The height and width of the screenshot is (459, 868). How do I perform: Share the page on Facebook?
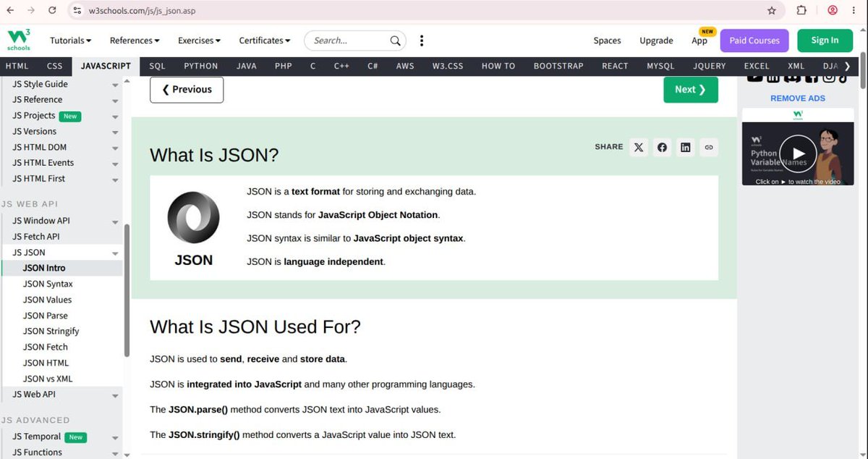click(x=662, y=147)
